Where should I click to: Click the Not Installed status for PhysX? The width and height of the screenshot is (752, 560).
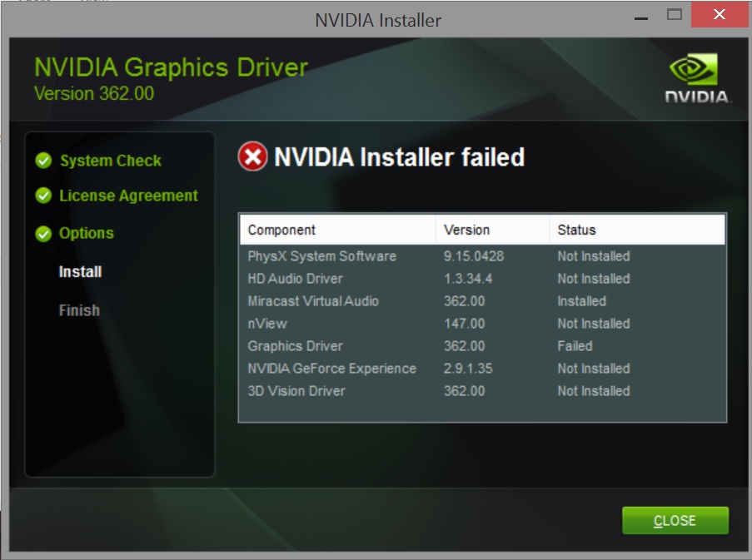tap(594, 256)
